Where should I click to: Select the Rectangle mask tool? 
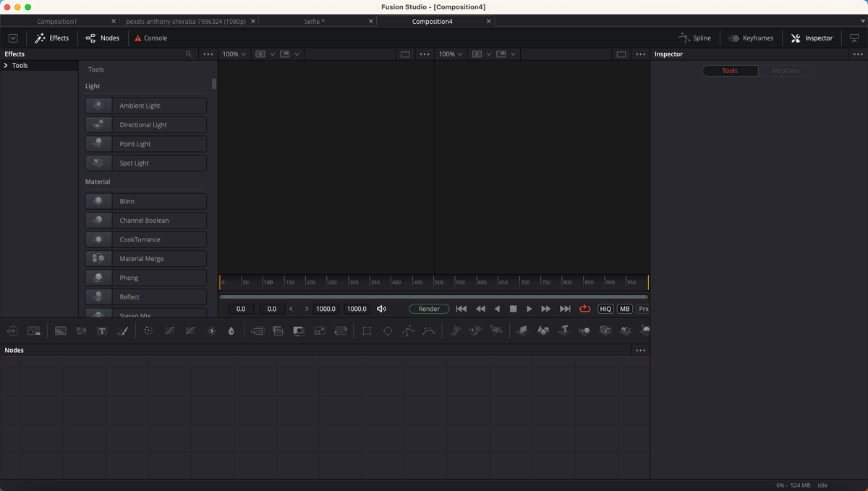[366, 330]
